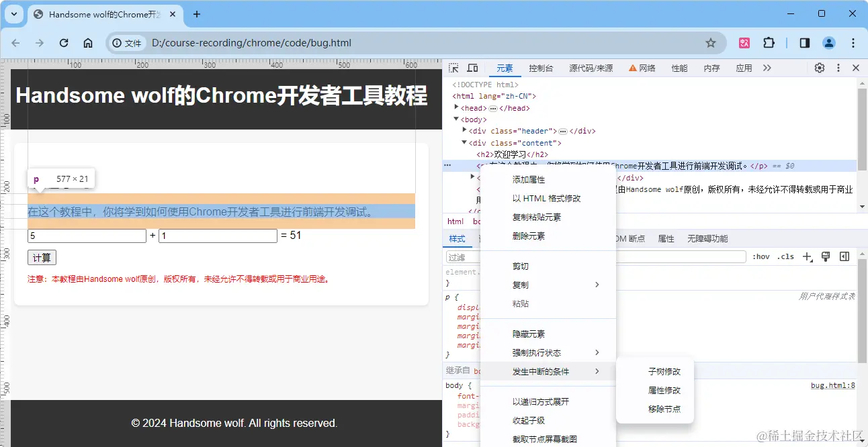Choose 收起子级 menu entry
Image resolution: width=868 pixels, height=447 pixels.
548,420
